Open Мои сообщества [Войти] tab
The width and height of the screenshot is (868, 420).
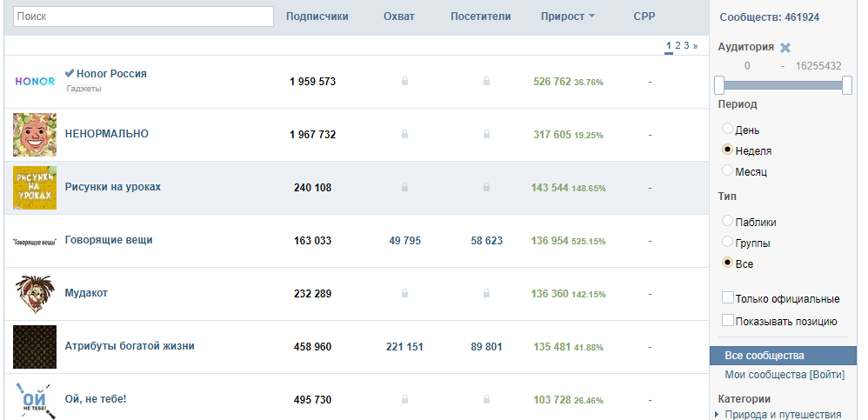pos(785,375)
